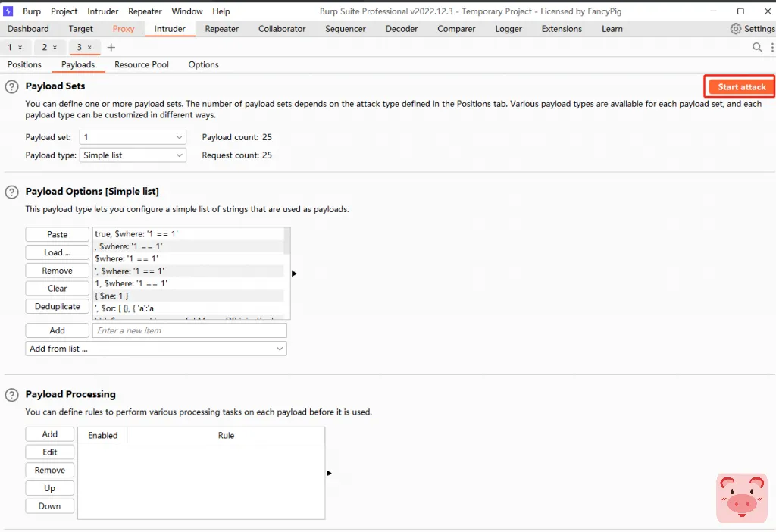Open the three-dot options menu icon
This screenshot has width=776, height=532.
click(772, 47)
